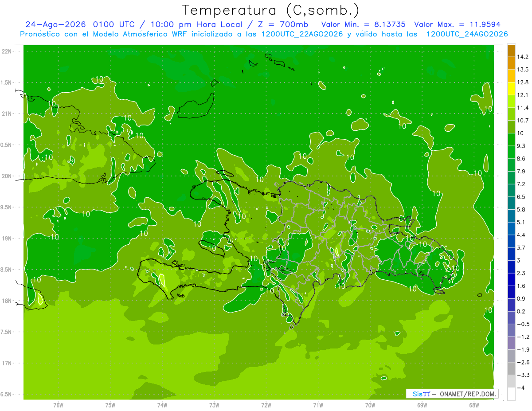The height and width of the screenshot is (411, 532).
Task: Click the colorbar label '12.8'
Action: [524, 82]
